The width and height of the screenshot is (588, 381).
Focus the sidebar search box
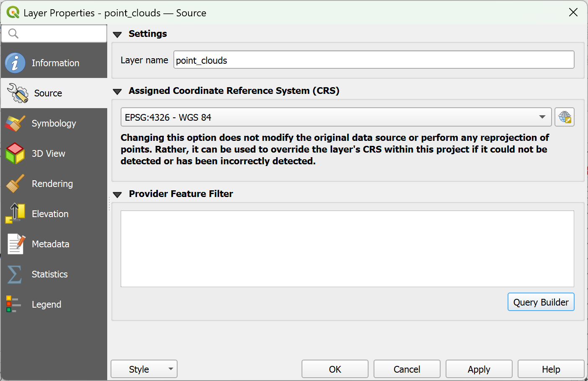pyautogui.click(x=54, y=34)
